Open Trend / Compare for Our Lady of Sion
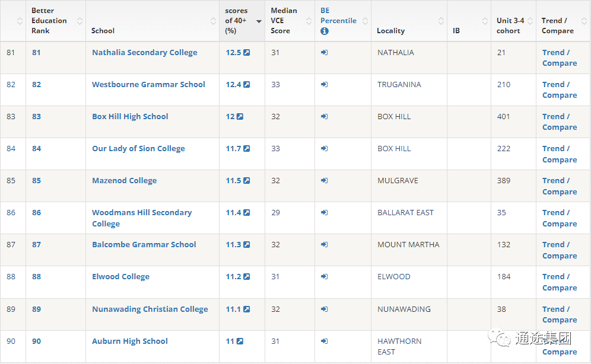591x364 pixels. [559, 154]
